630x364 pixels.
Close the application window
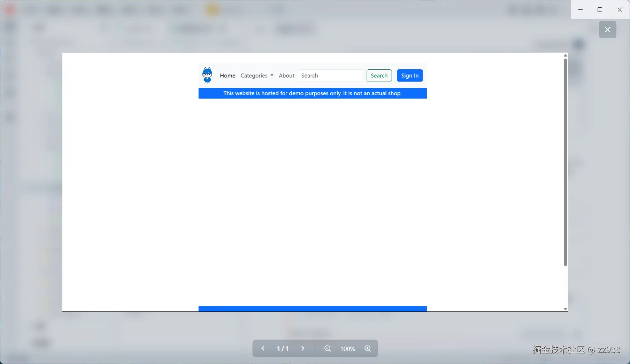coord(620,9)
